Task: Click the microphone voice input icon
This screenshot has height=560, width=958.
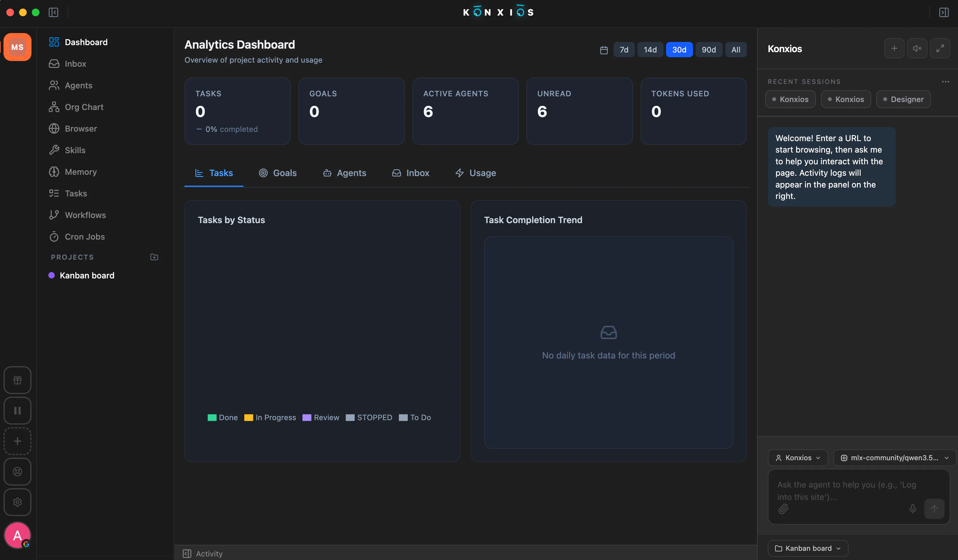Action: (913, 509)
